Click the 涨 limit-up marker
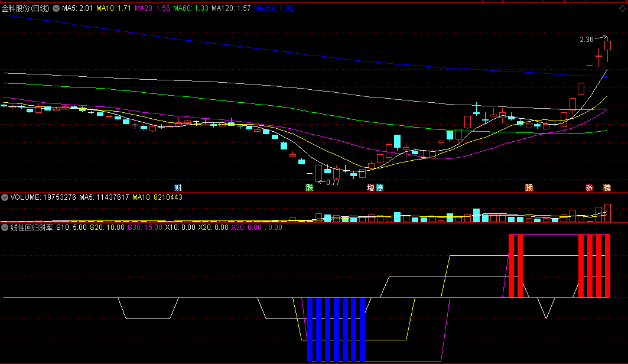Screen dimensions: 628x364 589,188
